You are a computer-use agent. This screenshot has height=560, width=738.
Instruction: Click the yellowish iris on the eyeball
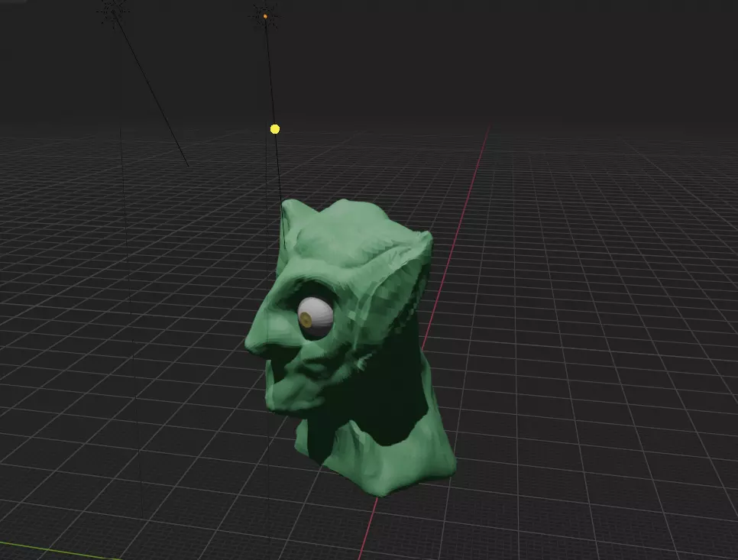306,319
